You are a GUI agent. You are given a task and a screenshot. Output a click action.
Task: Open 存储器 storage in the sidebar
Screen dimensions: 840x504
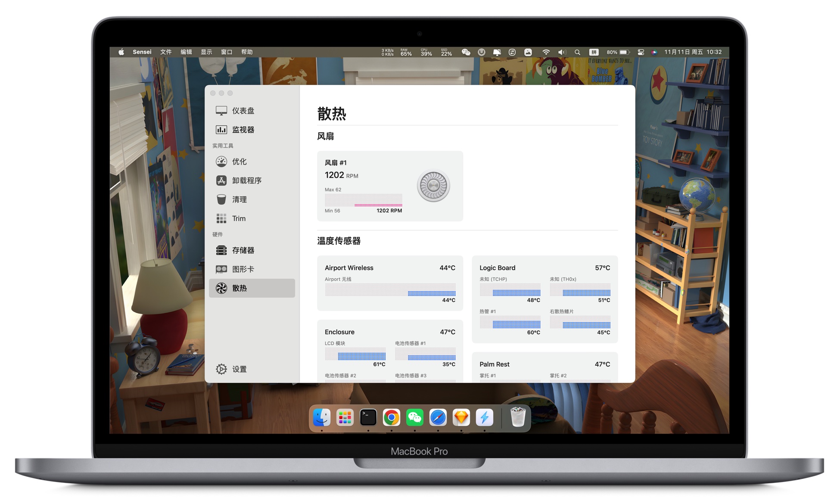[252, 250]
